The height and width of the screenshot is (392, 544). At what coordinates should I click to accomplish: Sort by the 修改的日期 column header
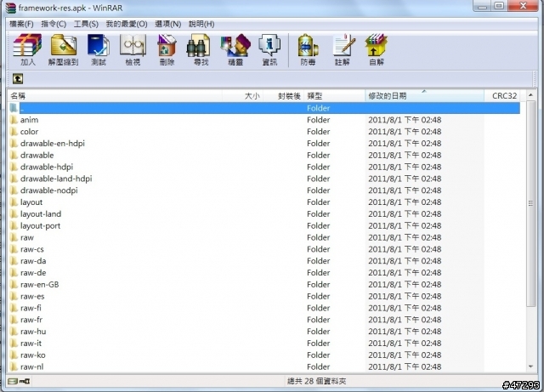424,96
